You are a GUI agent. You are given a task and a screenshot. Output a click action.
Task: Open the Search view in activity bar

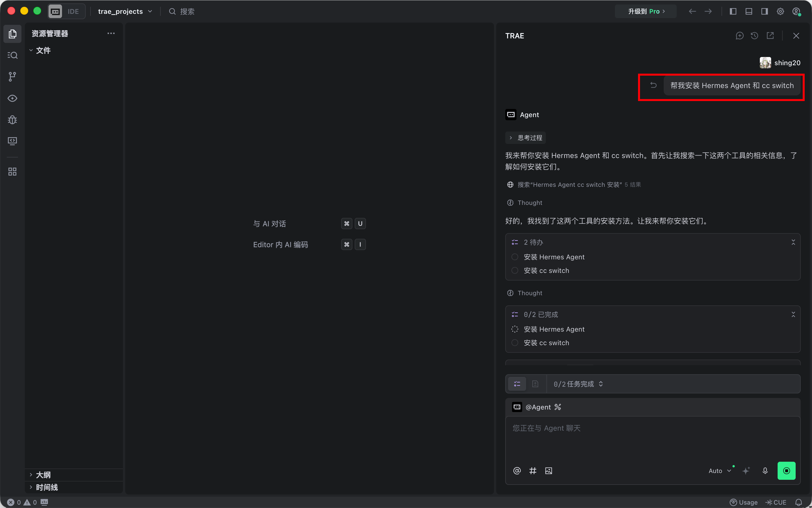click(x=12, y=55)
